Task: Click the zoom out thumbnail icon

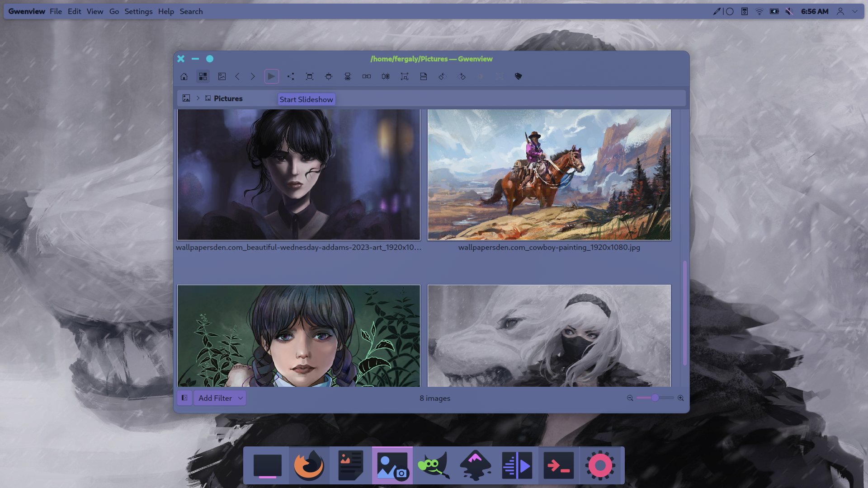Action: point(630,398)
